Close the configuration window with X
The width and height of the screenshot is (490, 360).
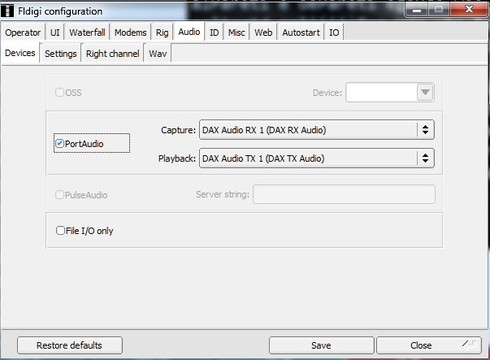pos(469,10)
